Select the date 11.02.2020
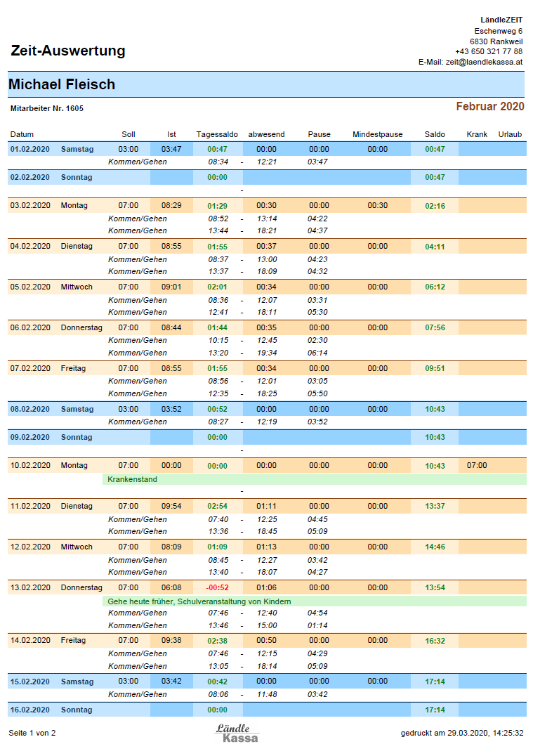Viewport: 533px width, 756px height. (x=30, y=506)
